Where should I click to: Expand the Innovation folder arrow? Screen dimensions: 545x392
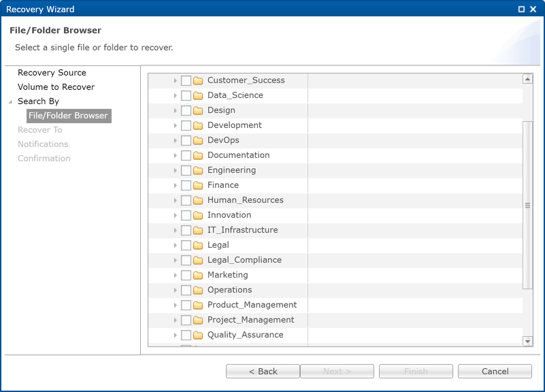click(175, 215)
